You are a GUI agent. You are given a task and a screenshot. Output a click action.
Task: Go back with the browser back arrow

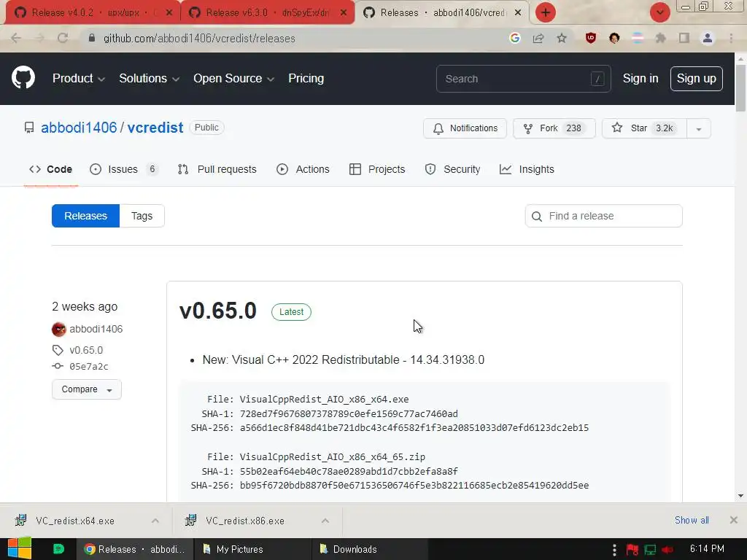(16, 38)
